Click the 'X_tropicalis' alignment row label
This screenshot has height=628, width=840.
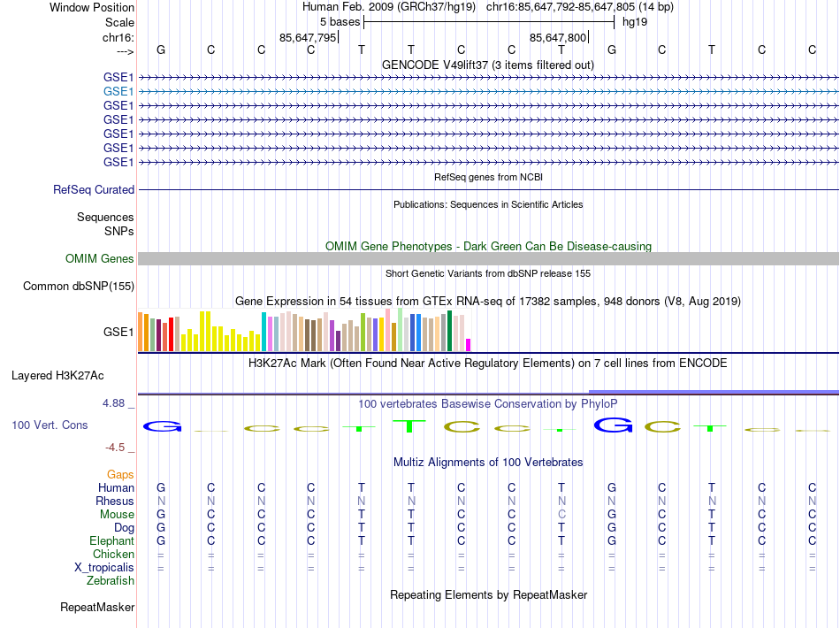point(104,568)
